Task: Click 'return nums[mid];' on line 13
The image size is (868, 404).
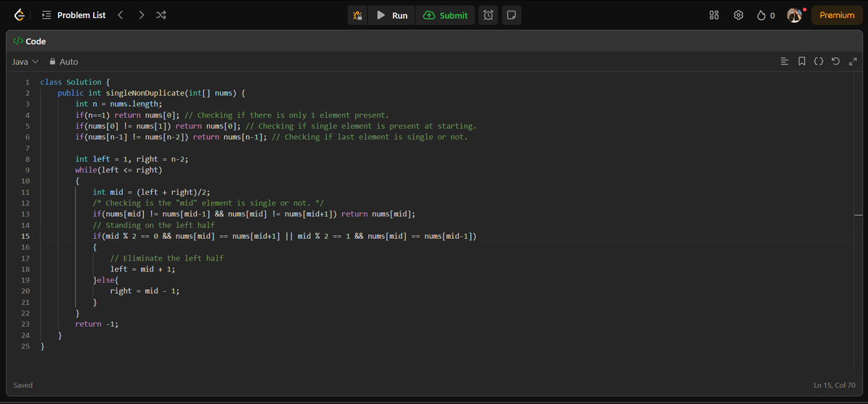Action: (378, 214)
